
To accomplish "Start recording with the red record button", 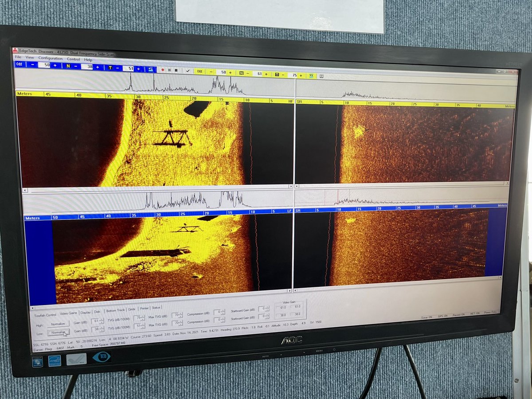I will (x=163, y=70).
